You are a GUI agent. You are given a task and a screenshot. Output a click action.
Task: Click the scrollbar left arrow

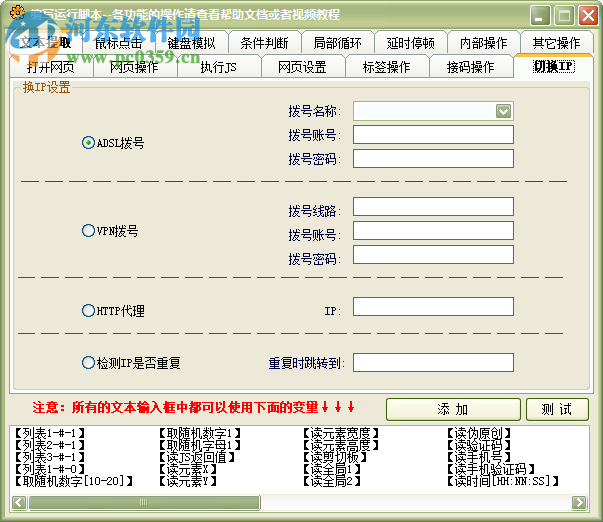coord(19,502)
